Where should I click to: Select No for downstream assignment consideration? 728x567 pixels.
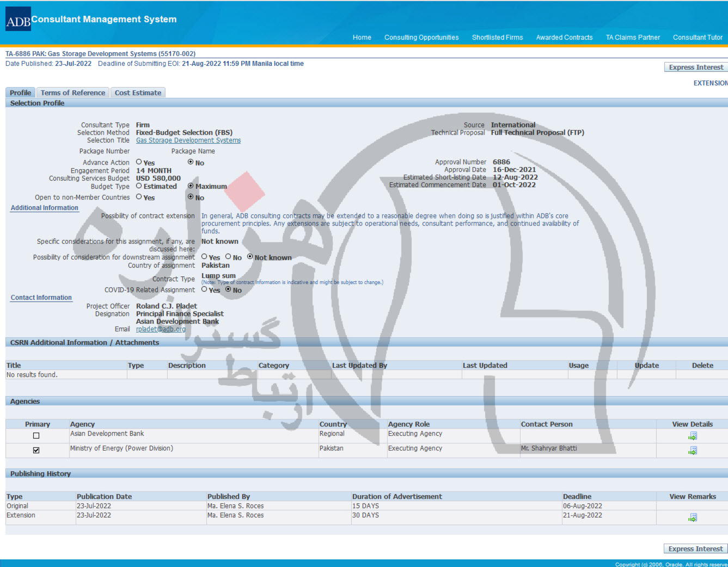(228, 257)
